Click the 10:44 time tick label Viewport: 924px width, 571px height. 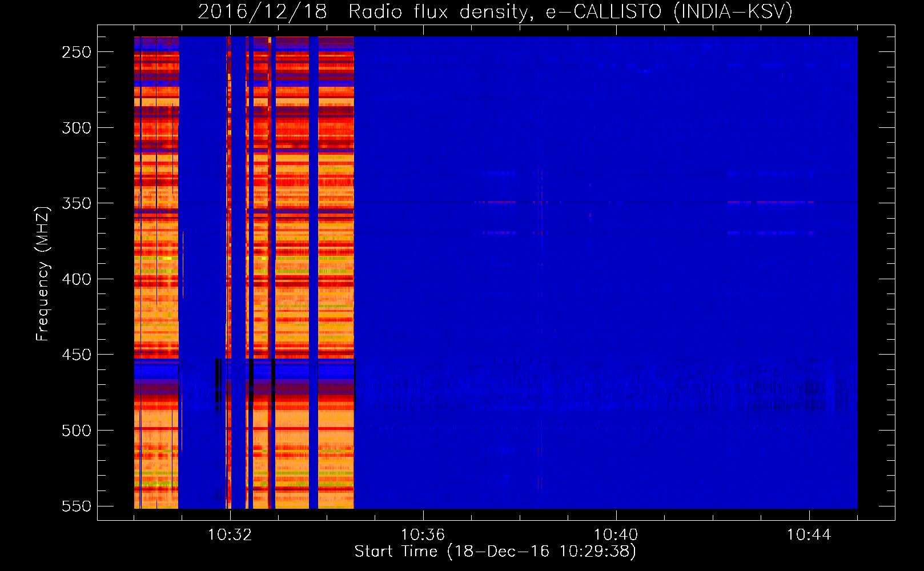pyautogui.click(x=809, y=535)
